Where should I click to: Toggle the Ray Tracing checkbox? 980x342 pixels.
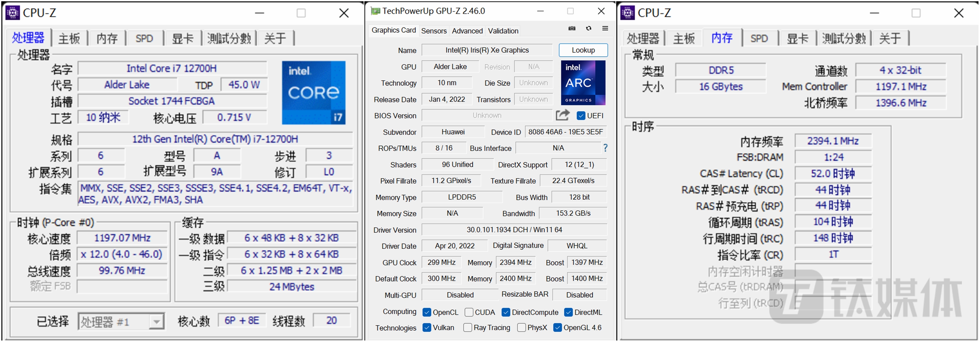467,328
